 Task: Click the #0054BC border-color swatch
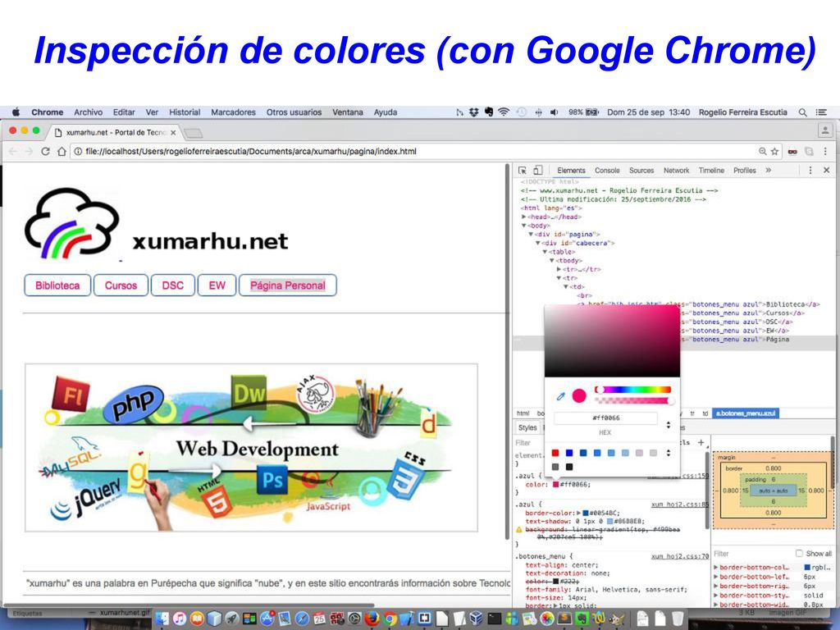pos(586,514)
